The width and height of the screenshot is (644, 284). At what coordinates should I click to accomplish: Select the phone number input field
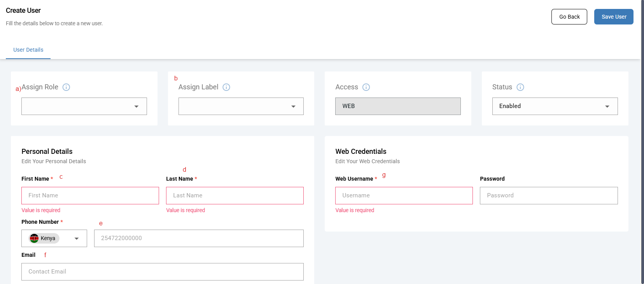199,238
